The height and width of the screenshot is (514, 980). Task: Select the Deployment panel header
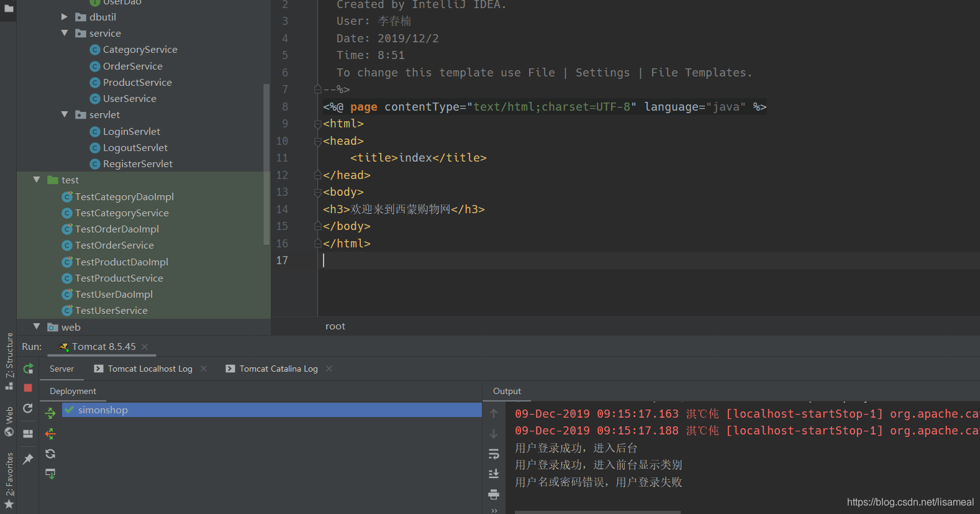tap(73, 391)
